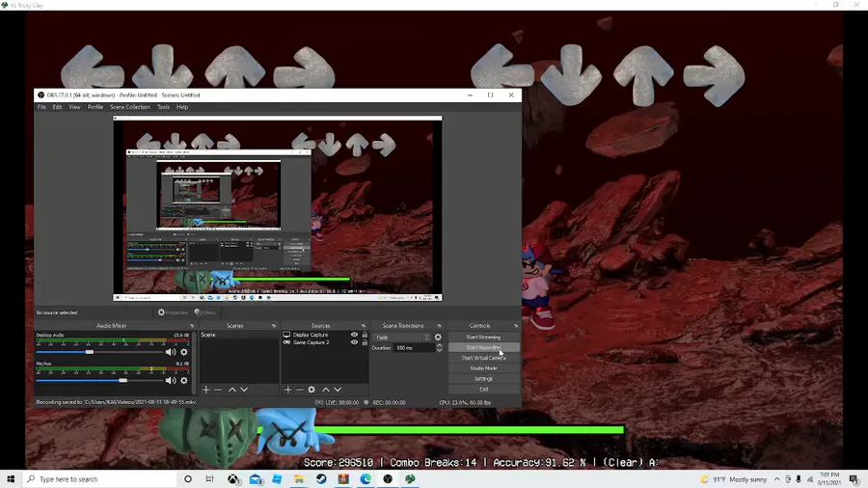
Task: Click the Duration 550 ms field
Action: pos(414,348)
